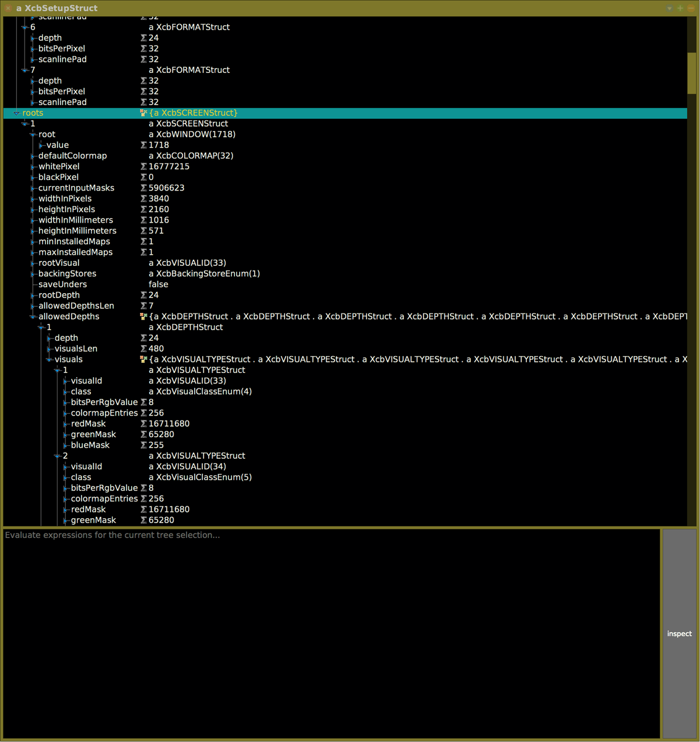The width and height of the screenshot is (700, 742).
Task: Expand the rootVisual tree node
Action: (x=33, y=263)
